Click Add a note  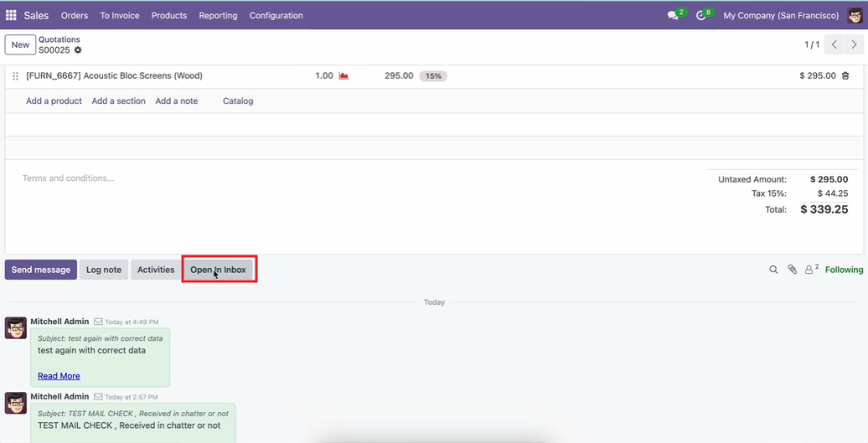(x=177, y=101)
